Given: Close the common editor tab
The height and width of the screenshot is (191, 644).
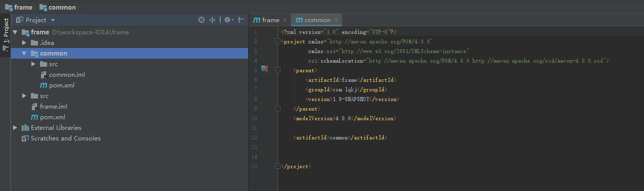Looking at the screenshot, I should [336, 20].
